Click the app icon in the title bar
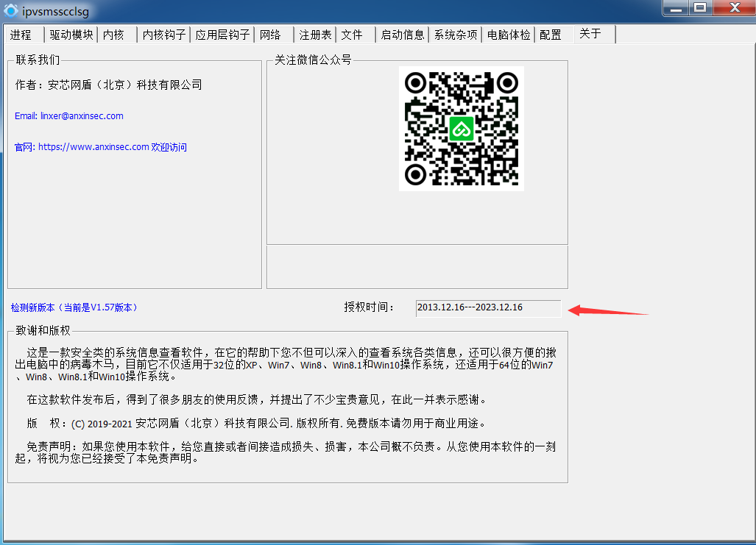The height and width of the screenshot is (545, 756). [10, 10]
